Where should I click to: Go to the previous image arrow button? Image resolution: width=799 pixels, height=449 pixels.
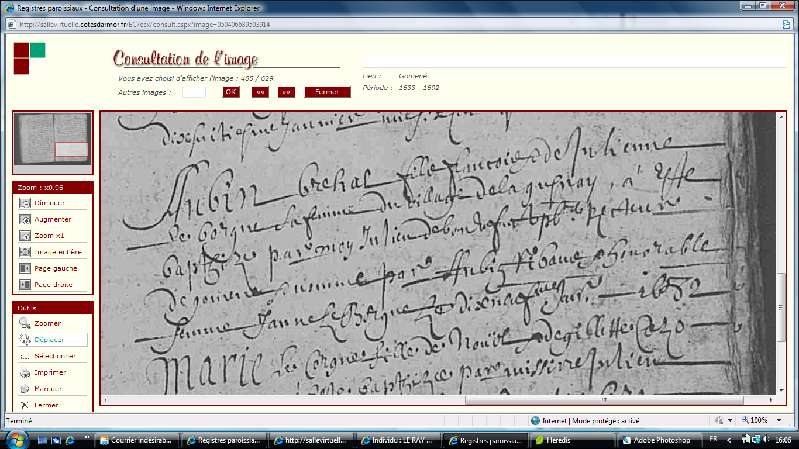pos(260,92)
